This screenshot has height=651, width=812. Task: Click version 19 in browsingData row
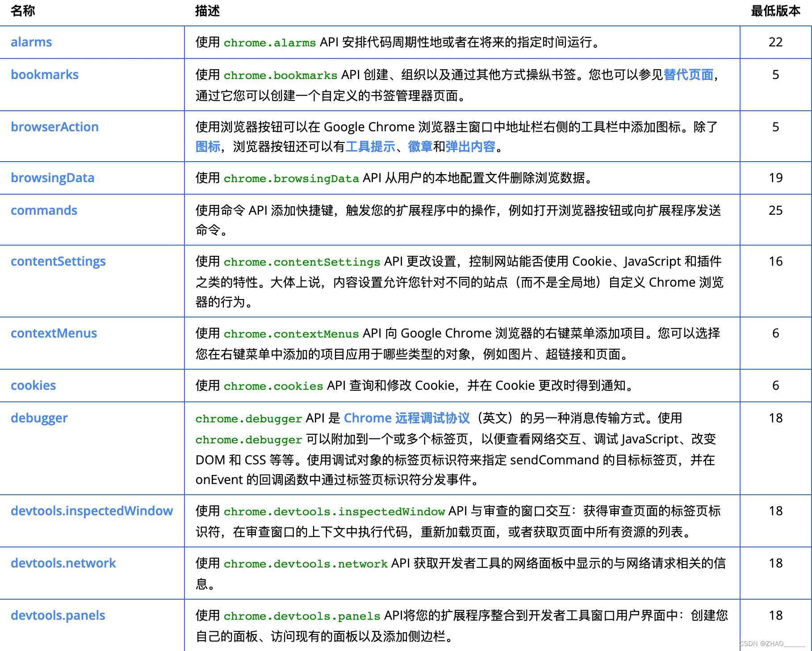pyautogui.click(x=776, y=178)
